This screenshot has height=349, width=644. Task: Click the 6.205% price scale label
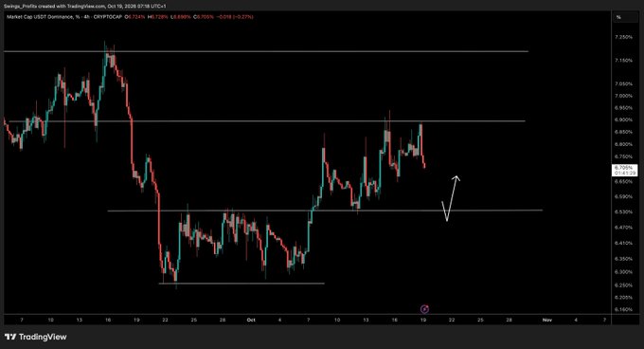[x=623, y=297]
